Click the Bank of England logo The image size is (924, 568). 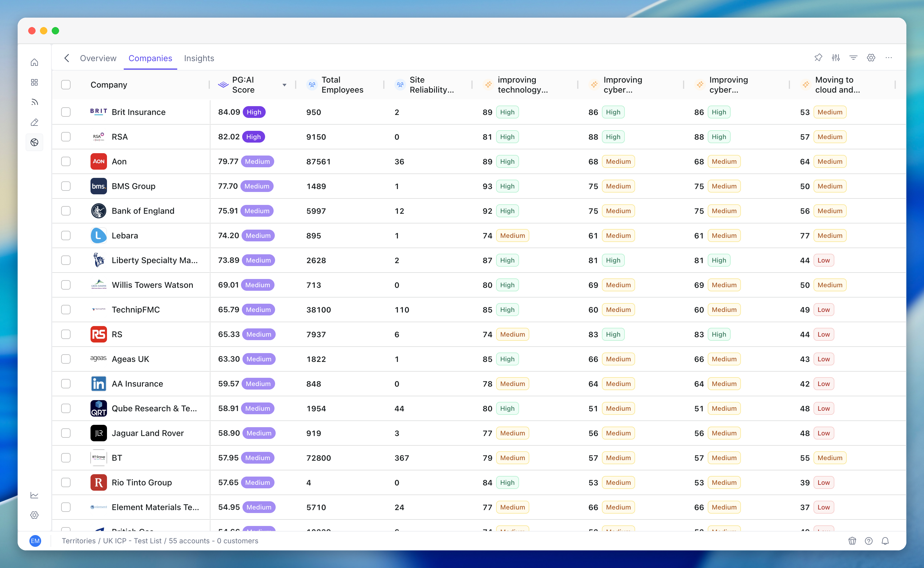click(x=98, y=211)
